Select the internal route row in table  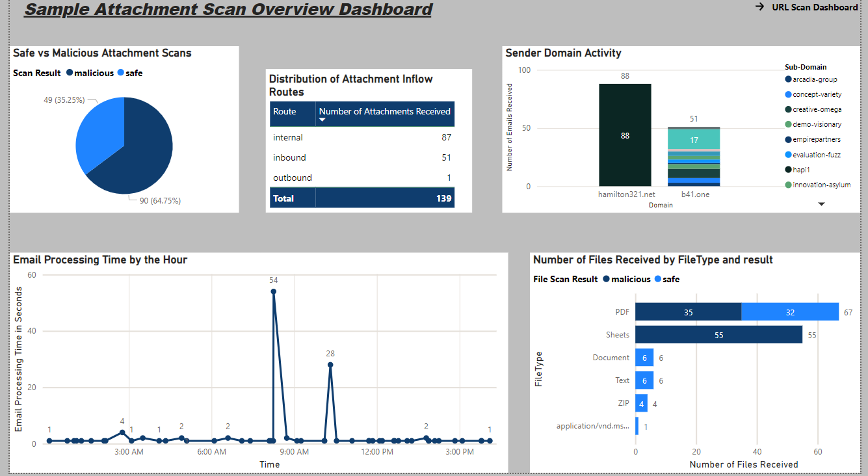click(x=288, y=137)
